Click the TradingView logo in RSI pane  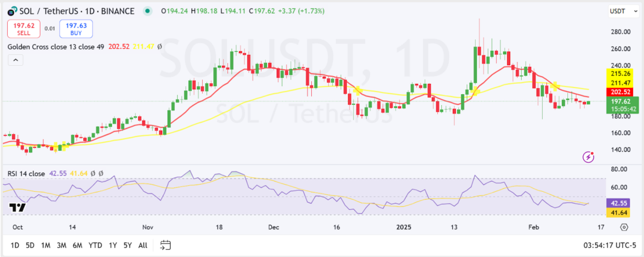(x=17, y=208)
